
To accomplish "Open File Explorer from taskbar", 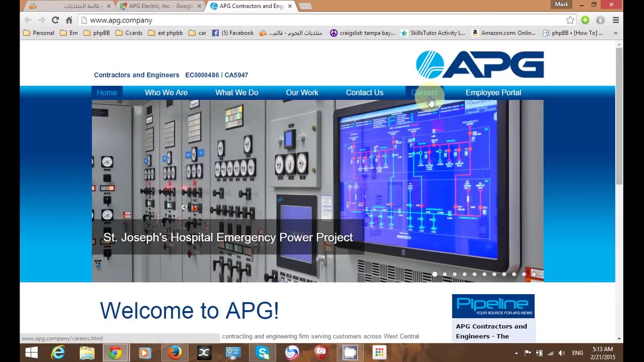I will [87, 353].
